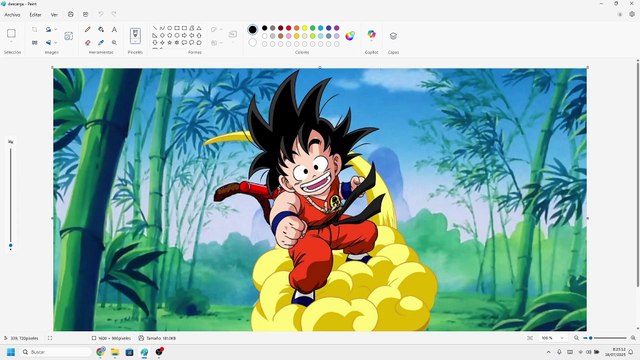Select the yellow color swatch
Image resolution: width=640 pixels, height=360 pixels.
click(x=304, y=28)
